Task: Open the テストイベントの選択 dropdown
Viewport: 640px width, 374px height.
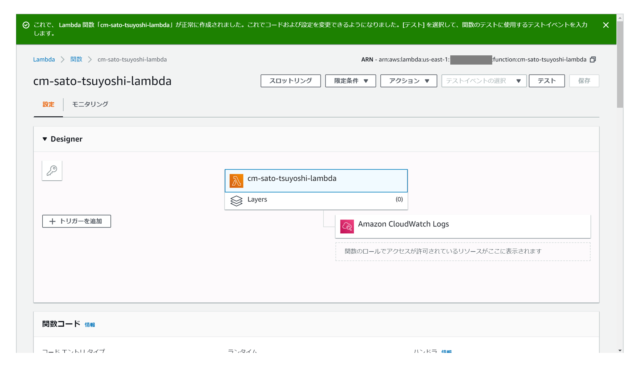Action: coord(484,81)
